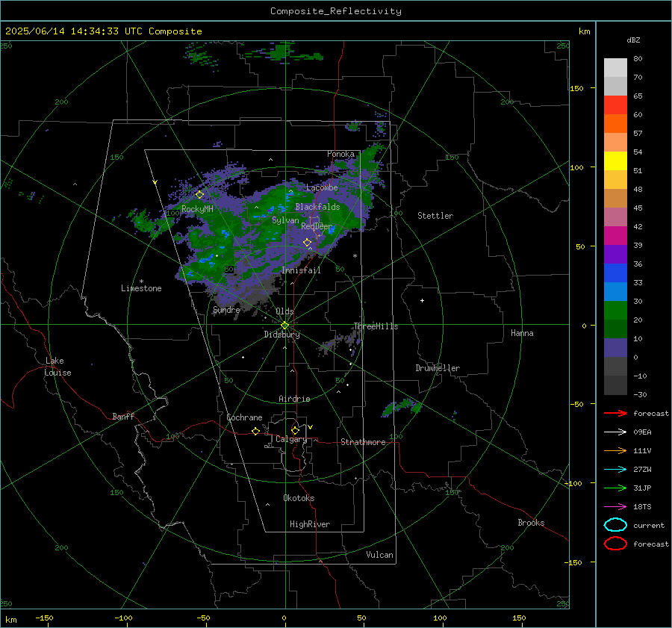Click the ThreeHills label

coord(376,326)
